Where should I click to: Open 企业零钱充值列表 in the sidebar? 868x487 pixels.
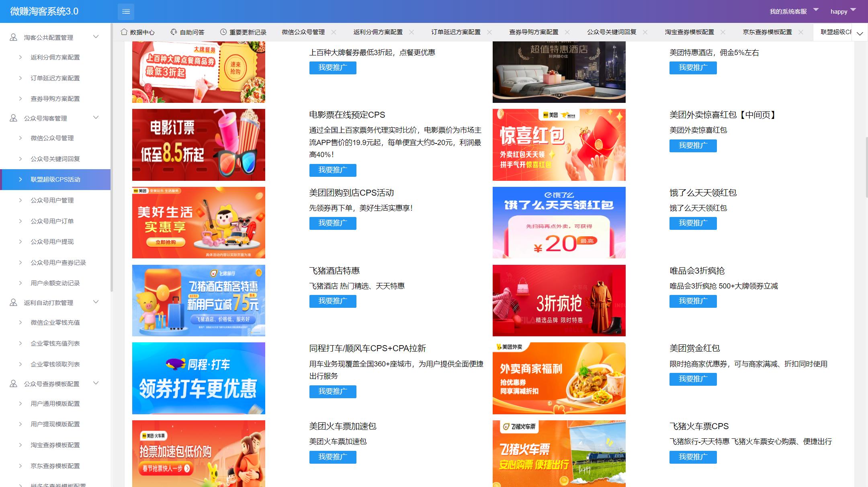[55, 343]
